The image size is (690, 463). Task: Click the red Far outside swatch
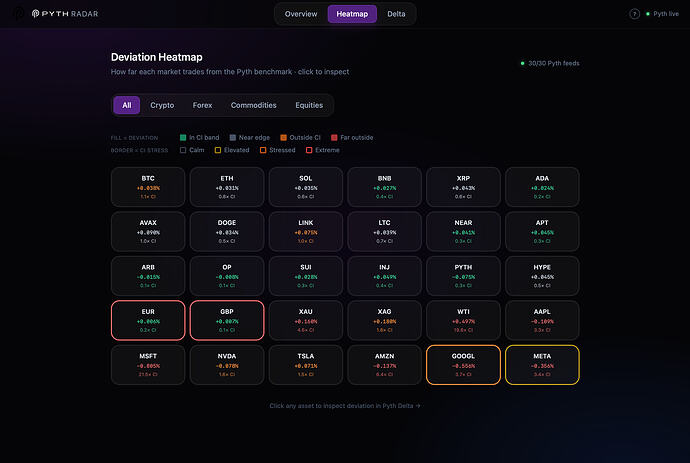[x=334, y=137]
